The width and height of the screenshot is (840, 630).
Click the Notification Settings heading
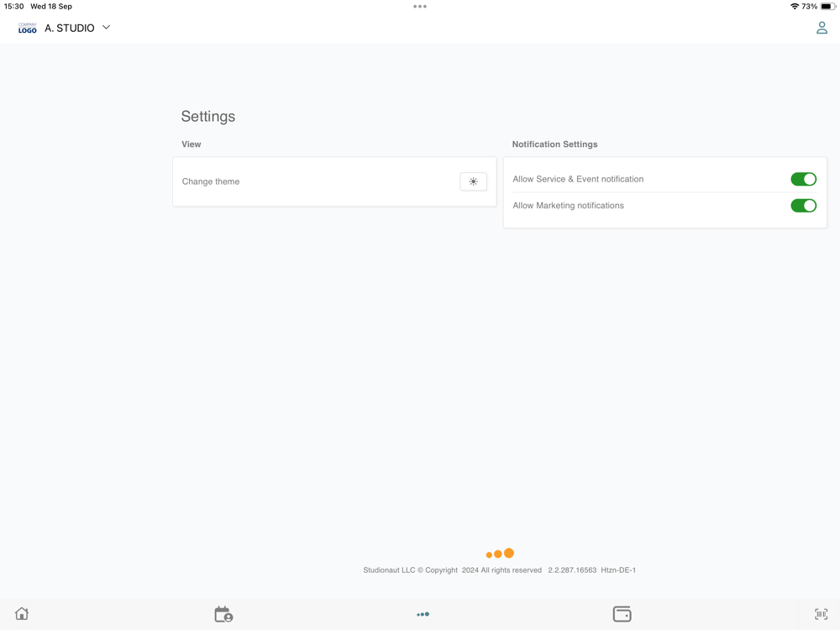[554, 144]
